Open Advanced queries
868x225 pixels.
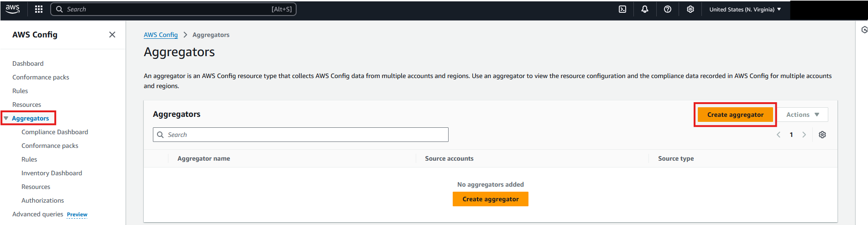(38, 214)
